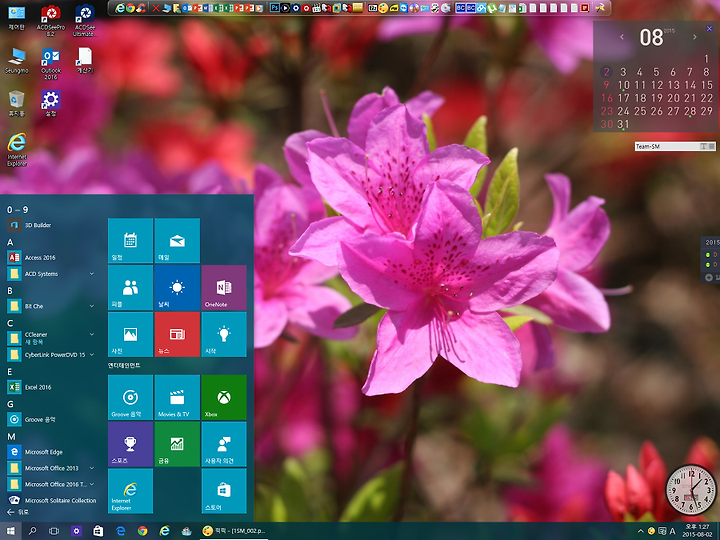Open the Store (스토어) tile
The image size is (720, 540).
pos(224,491)
